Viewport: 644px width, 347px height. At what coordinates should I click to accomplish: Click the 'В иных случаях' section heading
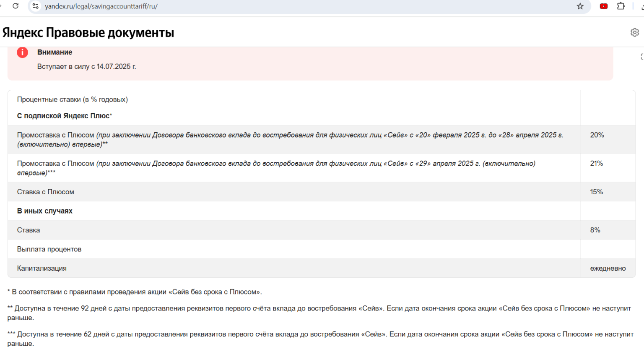point(44,211)
